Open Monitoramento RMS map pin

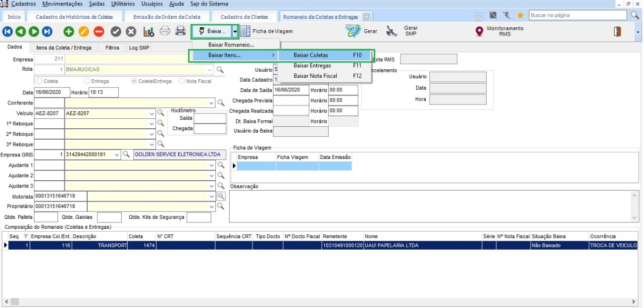pos(479,32)
